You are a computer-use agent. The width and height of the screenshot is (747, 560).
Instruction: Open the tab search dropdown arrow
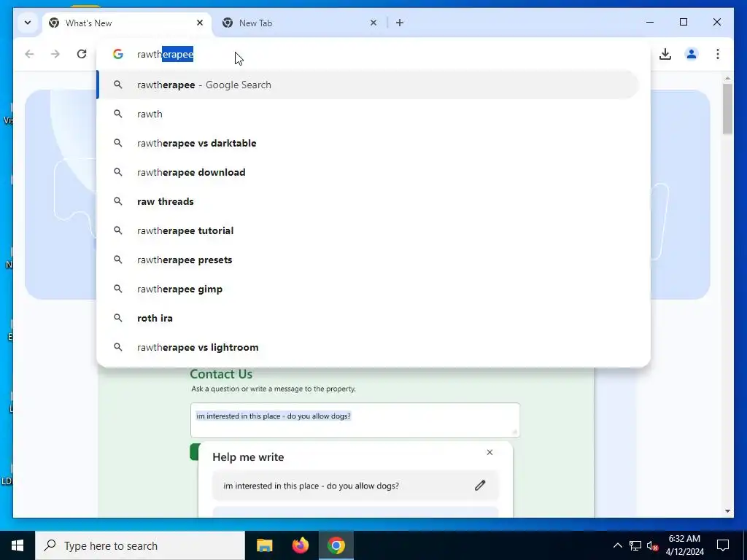pyautogui.click(x=28, y=23)
